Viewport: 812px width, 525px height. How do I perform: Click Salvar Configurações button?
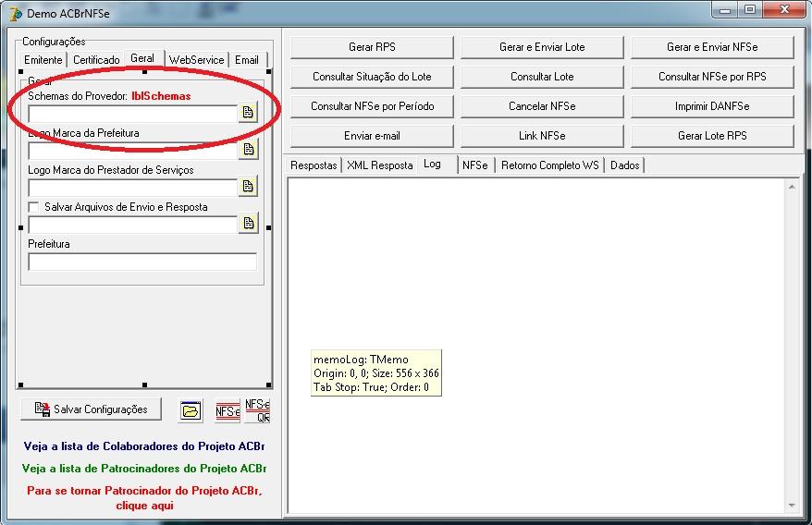(x=92, y=409)
